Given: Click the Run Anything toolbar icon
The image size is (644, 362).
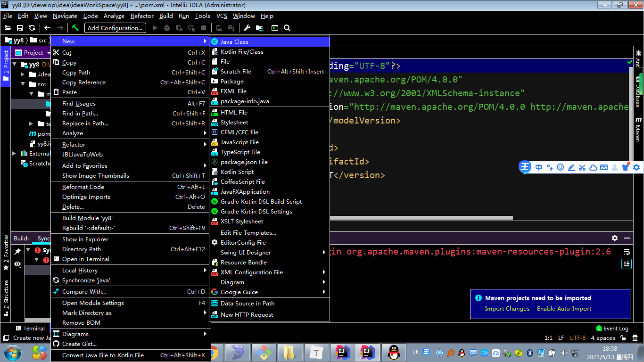Looking at the screenshot, I should pyautogui.click(x=275, y=28).
